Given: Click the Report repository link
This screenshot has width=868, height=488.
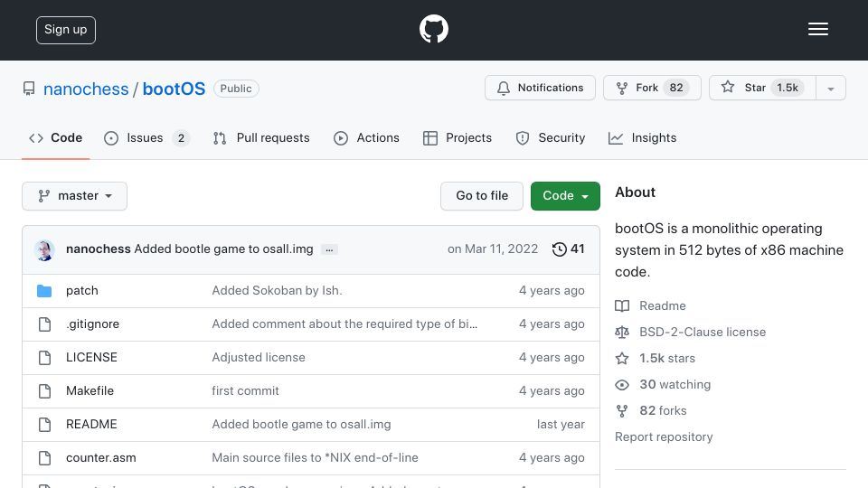Looking at the screenshot, I should coord(664,437).
